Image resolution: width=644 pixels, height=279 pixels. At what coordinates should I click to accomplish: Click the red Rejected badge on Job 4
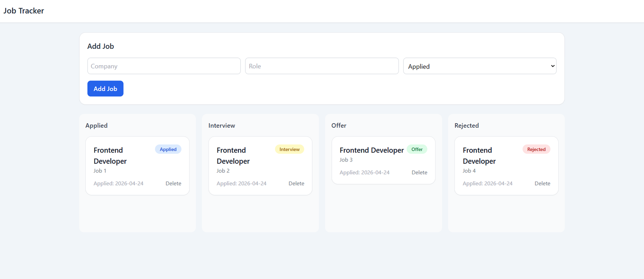point(536,149)
